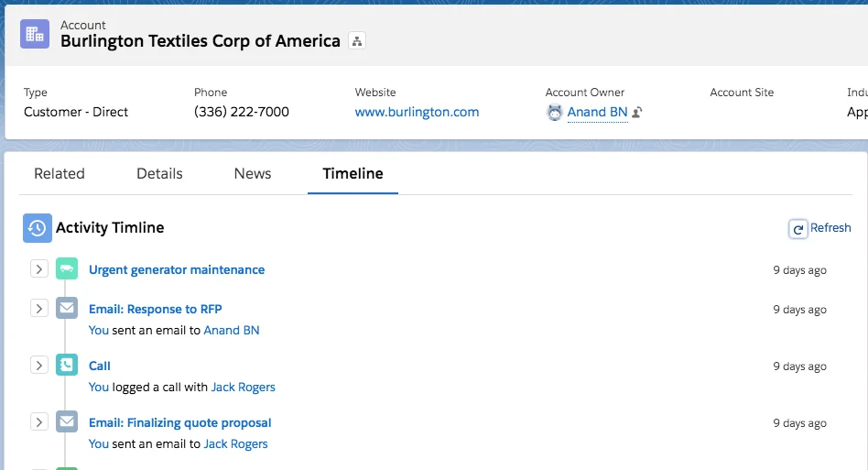Click the Activity Timeline clock icon
Screen dimensions: 868x470
tap(38, 228)
